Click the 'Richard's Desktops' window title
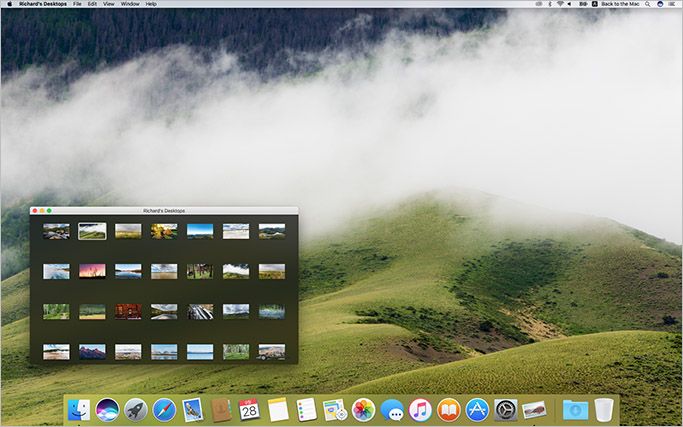 coord(164,211)
